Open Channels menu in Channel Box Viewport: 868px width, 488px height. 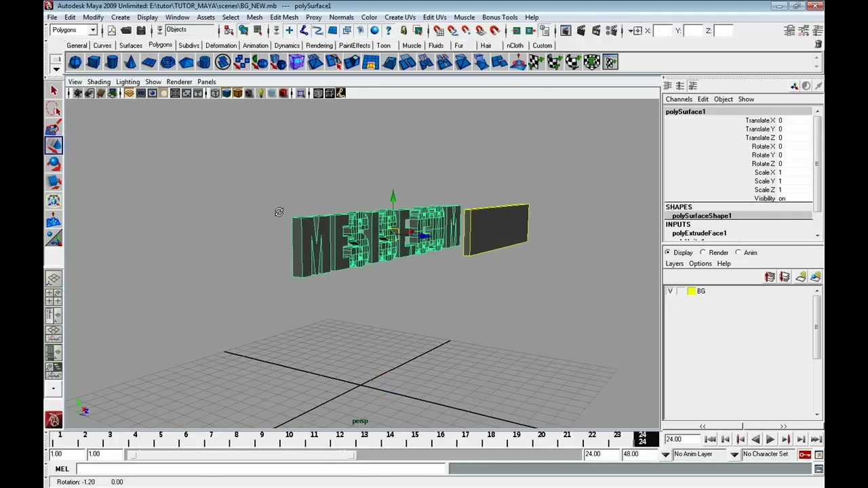(679, 99)
